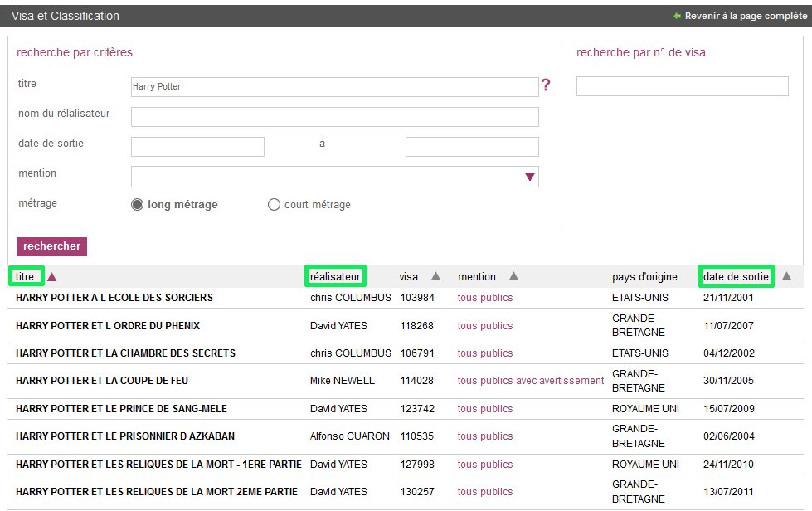Viewport: 812px width, 511px height.
Task: Click tous publics for visa 103984
Action: (x=484, y=298)
